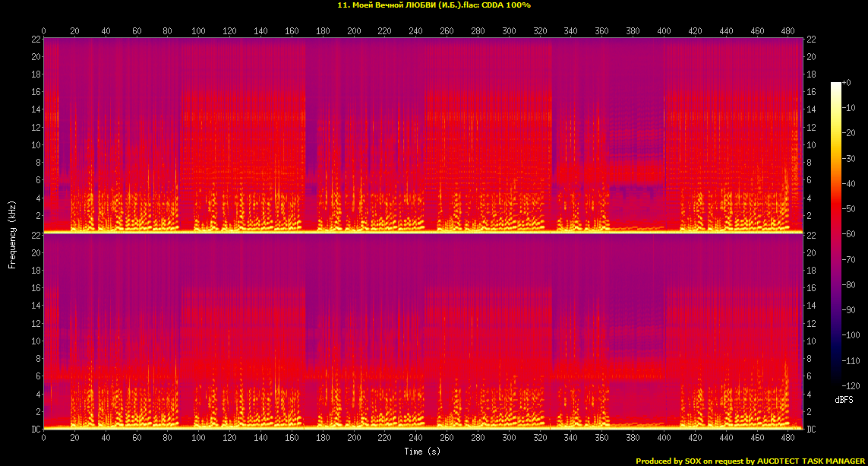Click the 400 mark on top time axis
Image resolution: width=868 pixels, height=466 pixels.
[x=664, y=31]
